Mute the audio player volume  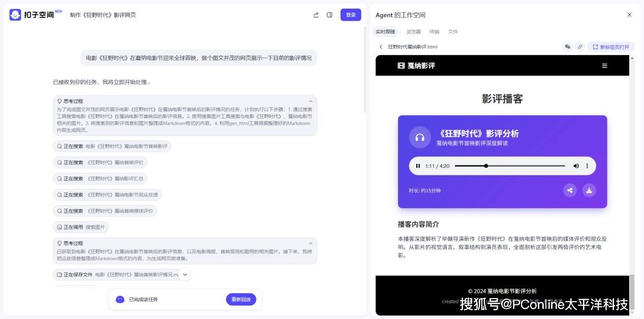click(576, 166)
